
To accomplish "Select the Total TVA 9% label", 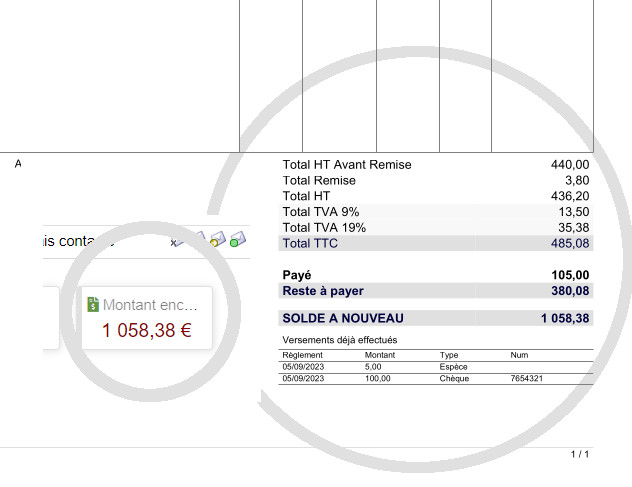I will coord(321,212).
